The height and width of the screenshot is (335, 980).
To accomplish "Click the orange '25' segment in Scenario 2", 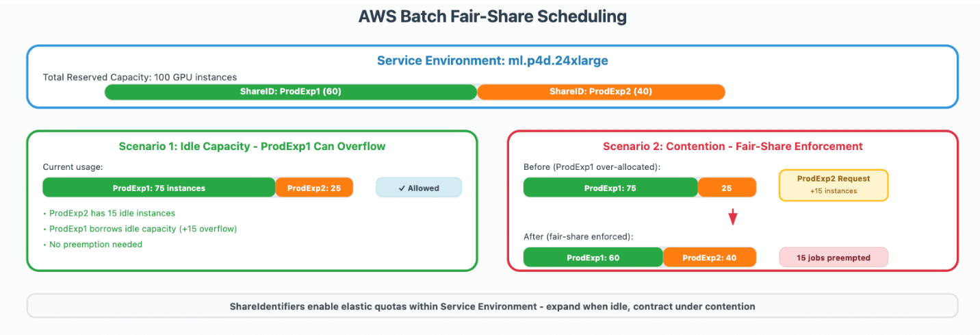I will click(x=727, y=188).
